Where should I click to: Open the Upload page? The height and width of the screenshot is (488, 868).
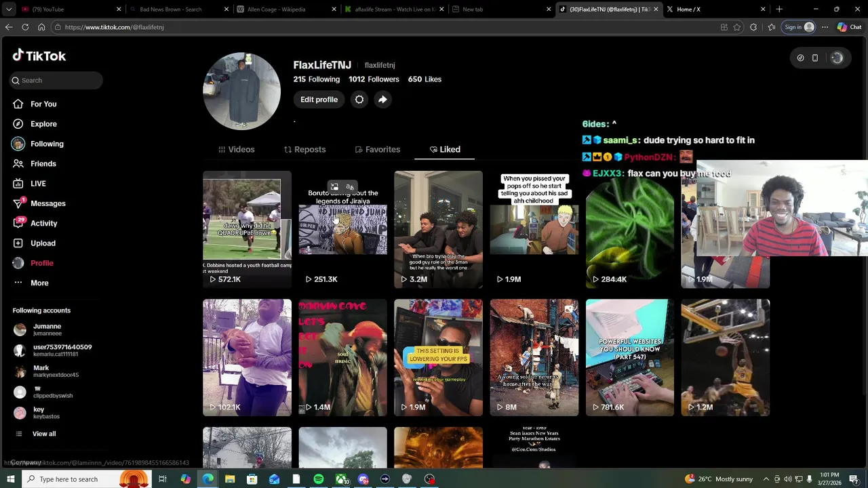tap(43, 243)
